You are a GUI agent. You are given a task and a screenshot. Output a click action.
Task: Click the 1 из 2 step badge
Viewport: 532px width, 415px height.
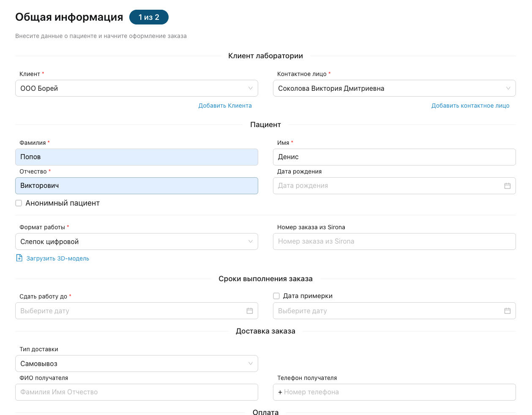pyautogui.click(x=149, y=17)
